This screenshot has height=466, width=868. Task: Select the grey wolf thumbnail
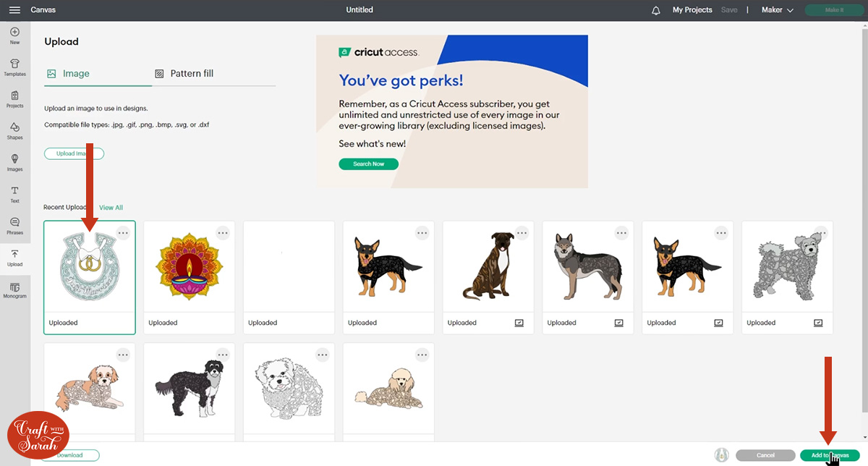click(x=588, y=268)
